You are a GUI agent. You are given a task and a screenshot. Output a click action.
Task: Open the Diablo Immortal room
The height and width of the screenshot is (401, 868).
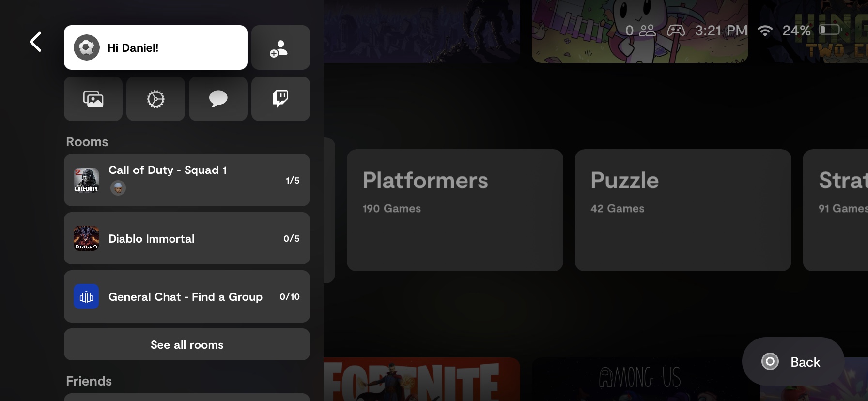coord(187,238)
